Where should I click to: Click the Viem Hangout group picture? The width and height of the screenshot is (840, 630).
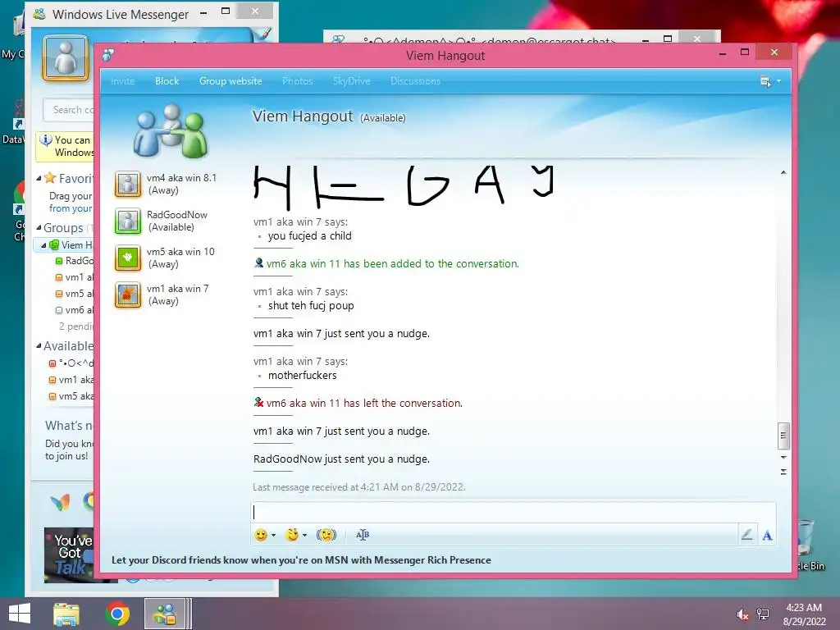click(171, 130)
